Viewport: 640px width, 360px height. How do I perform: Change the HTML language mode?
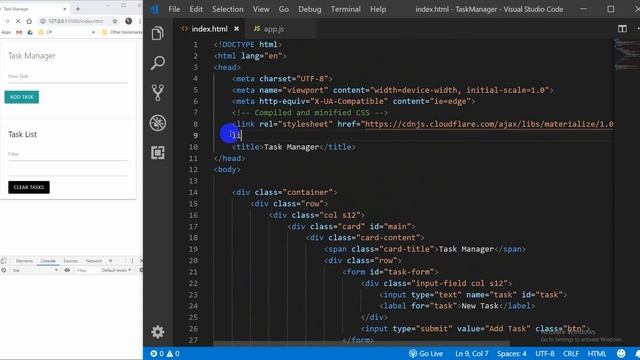point(597,353)
